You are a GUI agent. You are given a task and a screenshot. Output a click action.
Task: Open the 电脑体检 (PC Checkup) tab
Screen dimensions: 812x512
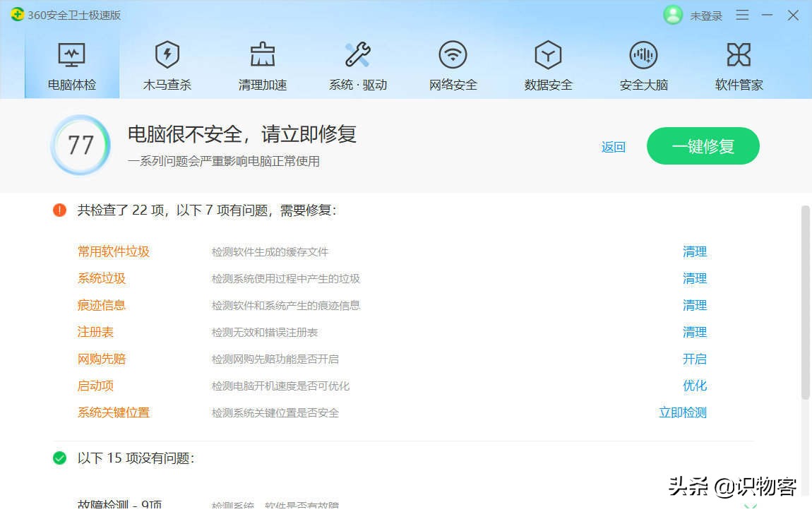click(x=71, y=64)
